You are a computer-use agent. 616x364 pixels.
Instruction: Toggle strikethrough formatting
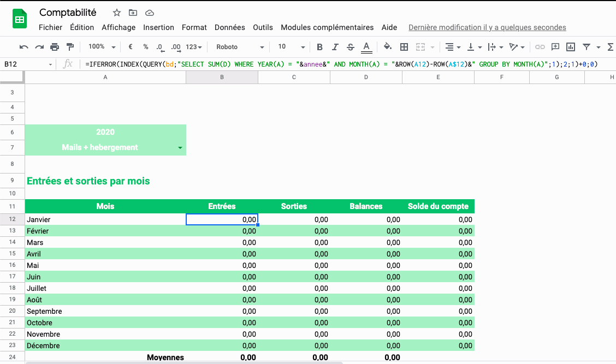[351, 47]
